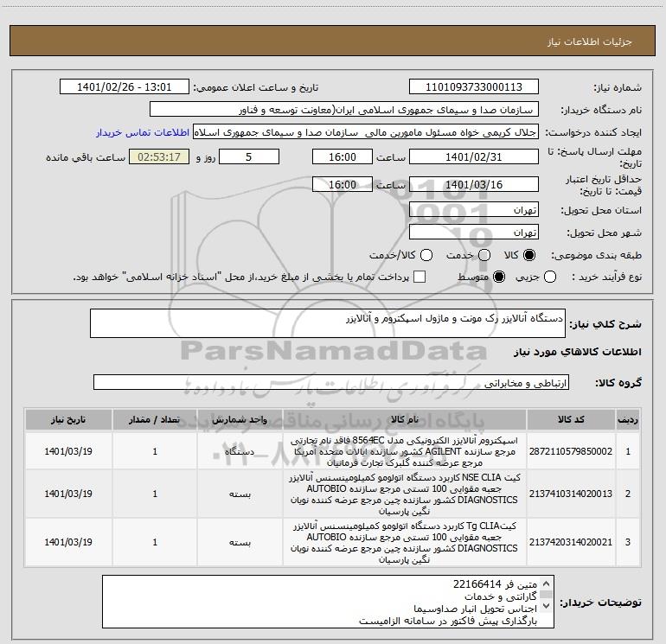Click general description text area

pos(328,323)
